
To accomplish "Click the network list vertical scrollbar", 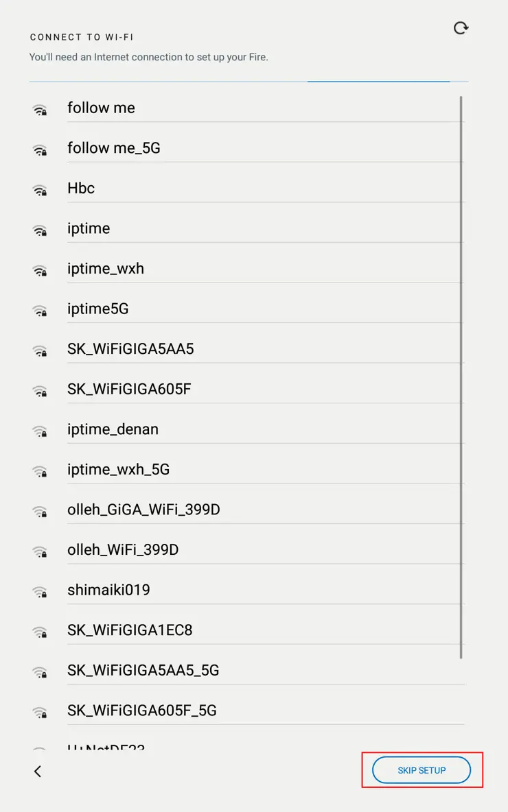I will (x=461, y=377).
